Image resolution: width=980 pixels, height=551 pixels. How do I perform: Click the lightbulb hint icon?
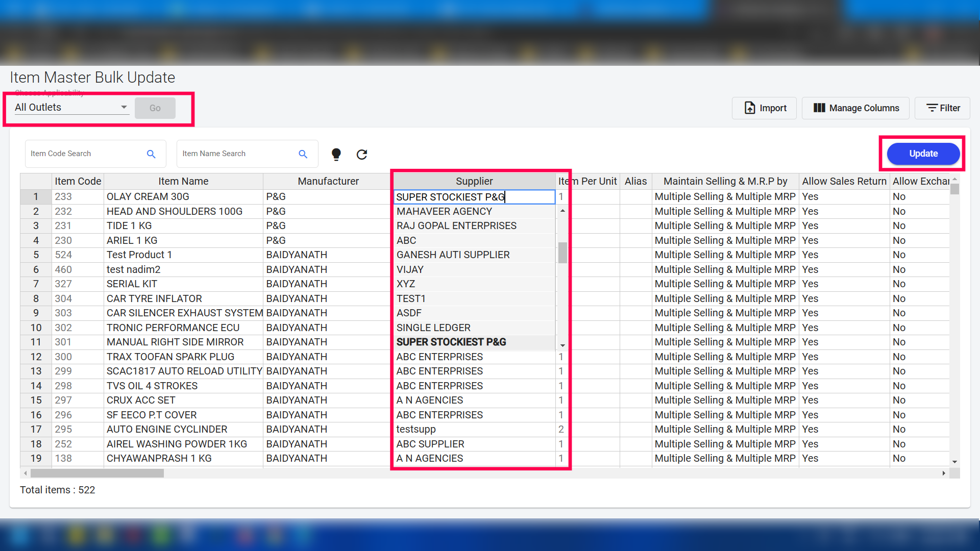click(336, 154)
